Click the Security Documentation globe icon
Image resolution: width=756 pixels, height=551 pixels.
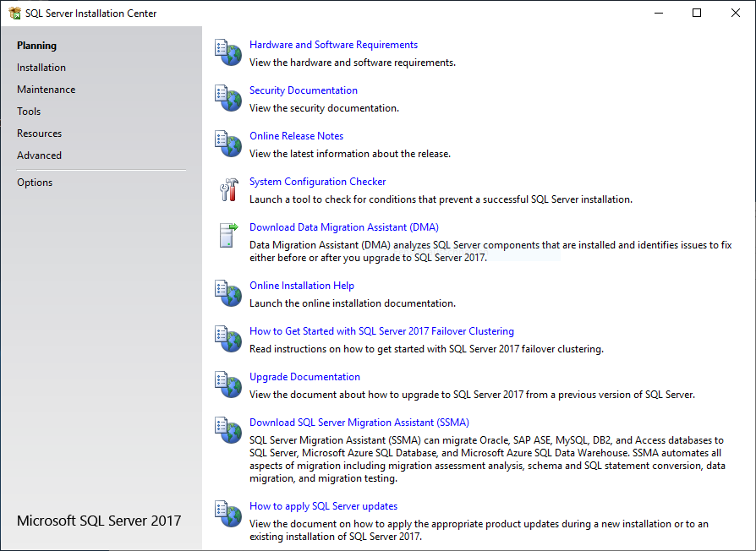click(228, 98)
